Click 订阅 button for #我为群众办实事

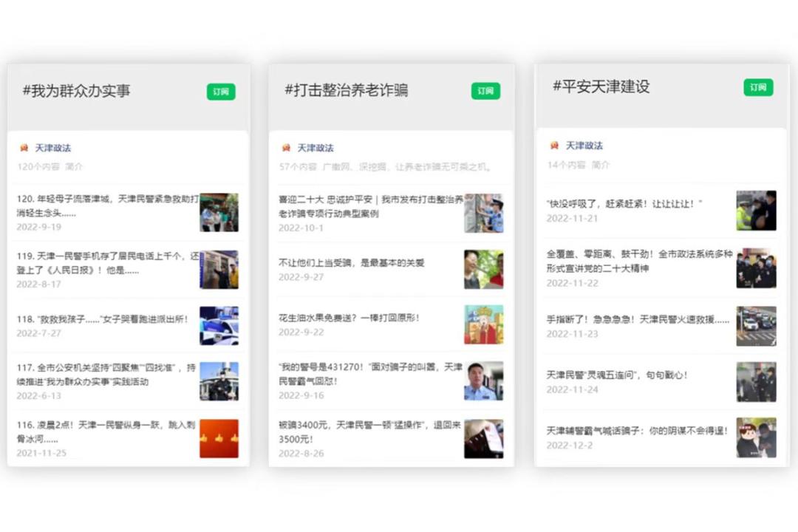(220, 92)
